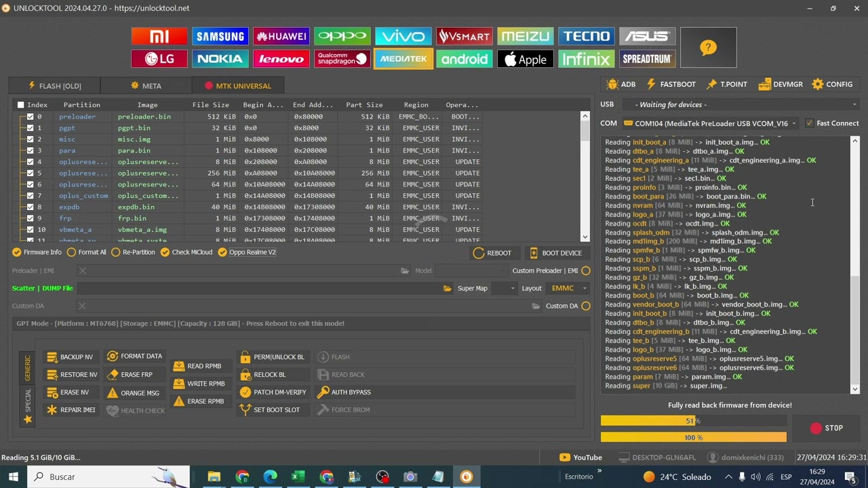Uncheck the preloader partition row checkbox
This screenshot has width=868, height=488.
30,117
